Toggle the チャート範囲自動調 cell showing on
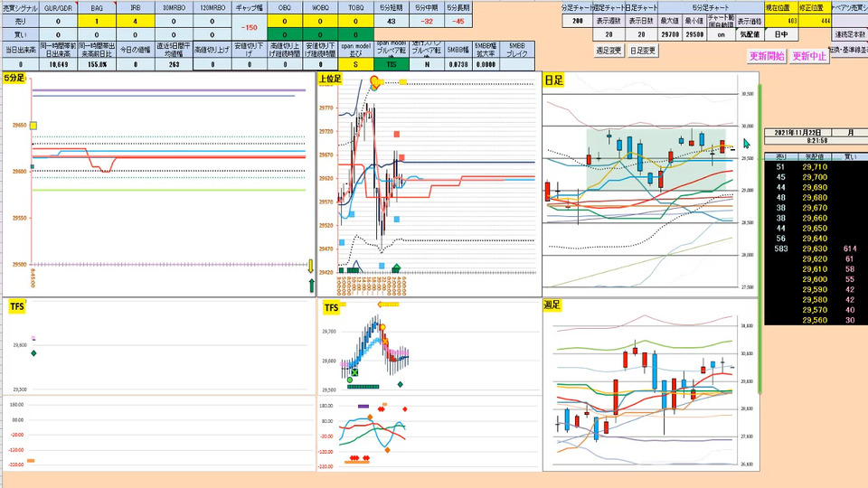Screen dimensions: 868x488 pyautogui.click(x=721, y=34)
